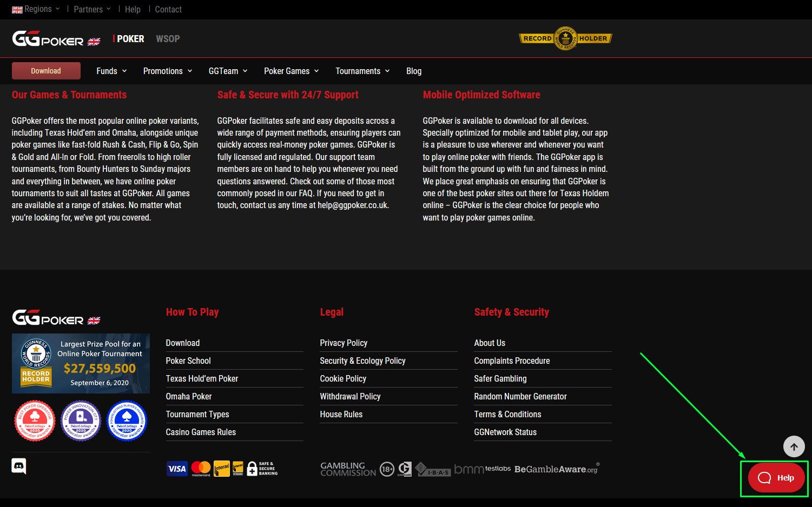Click the Mobile Optimized Software heading
Image resolution: width=812 pixels, height=507 pixels.
481,95
